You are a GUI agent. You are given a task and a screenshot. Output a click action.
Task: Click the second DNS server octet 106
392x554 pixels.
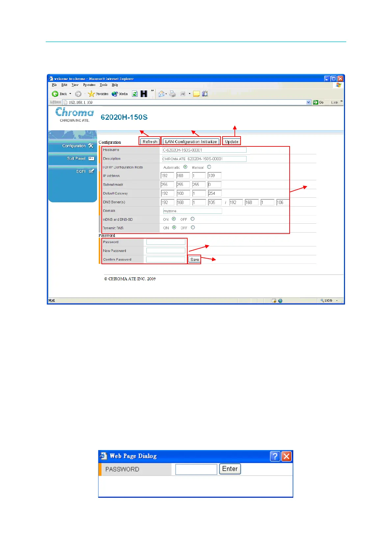tap(283, 202)
